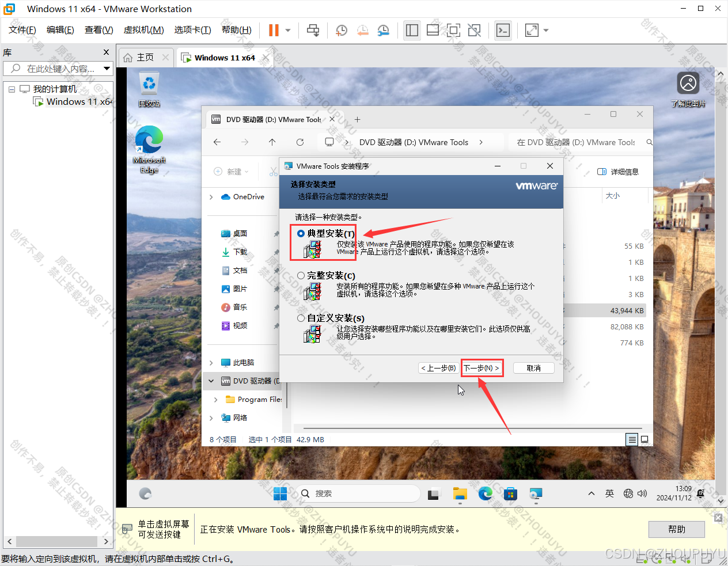This screenshot has height=566, width=728.
Task: Click the Unity mode toolbar icon
Action: tap(474, 30)
